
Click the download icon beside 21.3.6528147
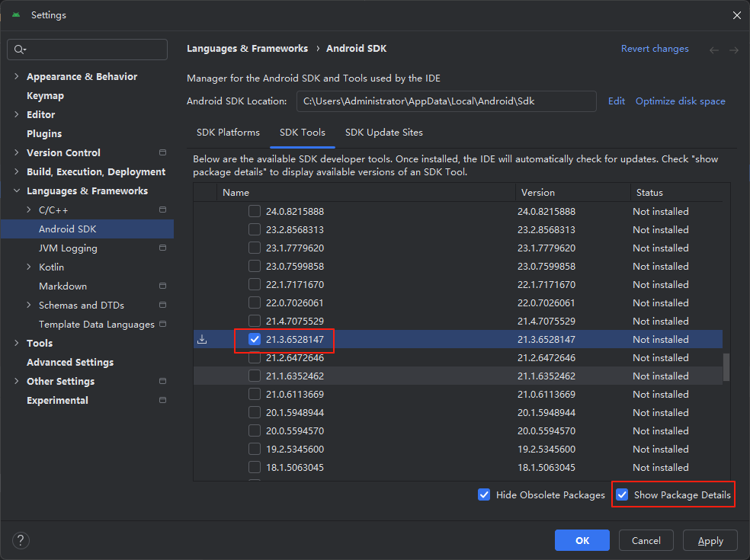[202, 340]
